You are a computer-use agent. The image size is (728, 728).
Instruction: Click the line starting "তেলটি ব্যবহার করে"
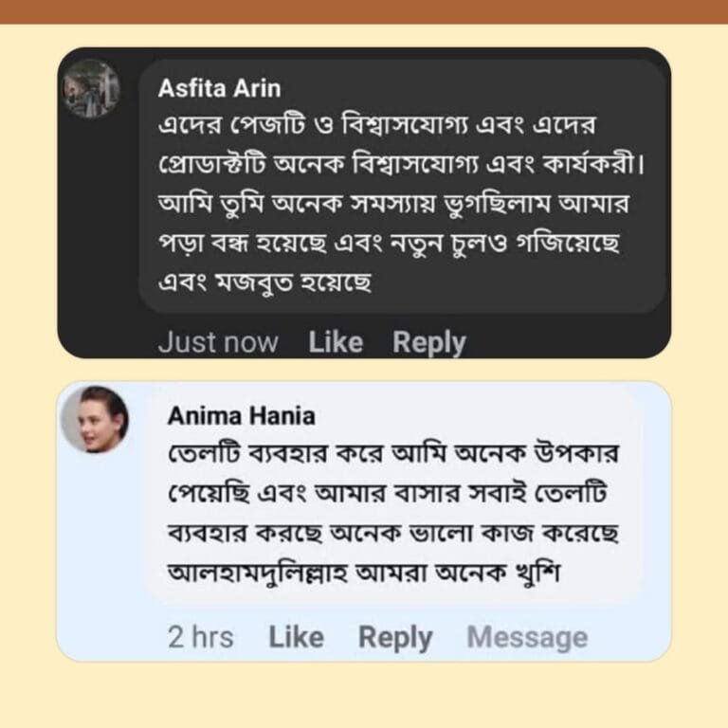click(392, 454)
